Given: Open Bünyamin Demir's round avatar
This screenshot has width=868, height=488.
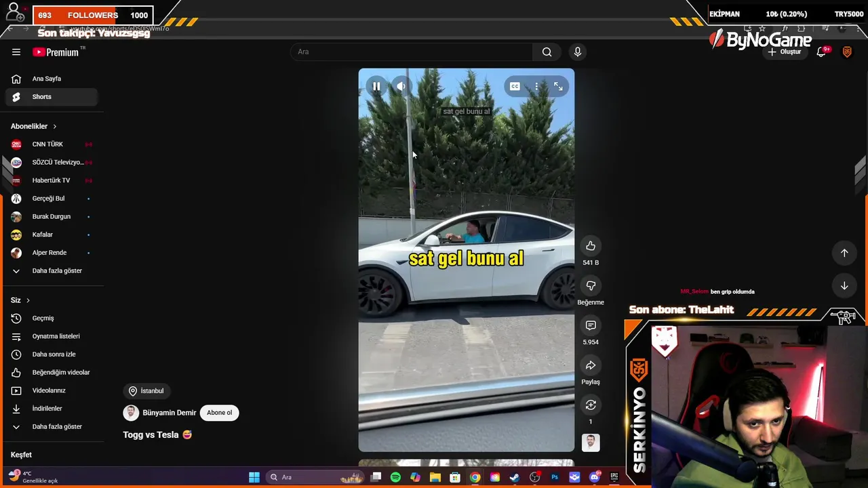Looking at the screenshot, I should pyautogui.click(x=131, y=413).
